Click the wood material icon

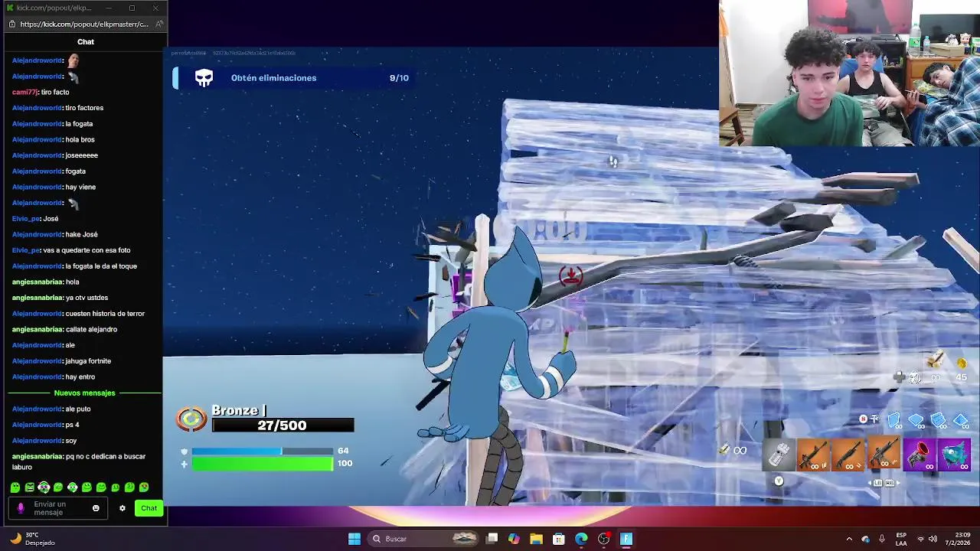pos(935,360)
